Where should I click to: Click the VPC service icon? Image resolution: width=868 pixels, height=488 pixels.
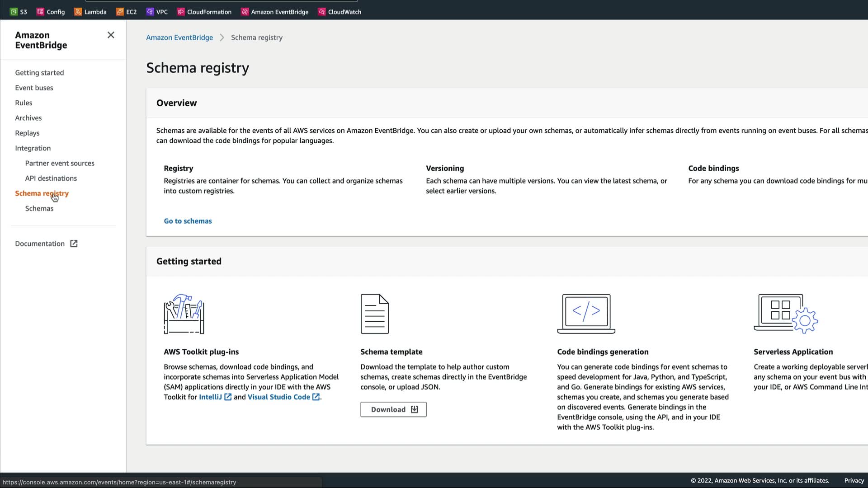pyautogui.click(x=150, y=12)
